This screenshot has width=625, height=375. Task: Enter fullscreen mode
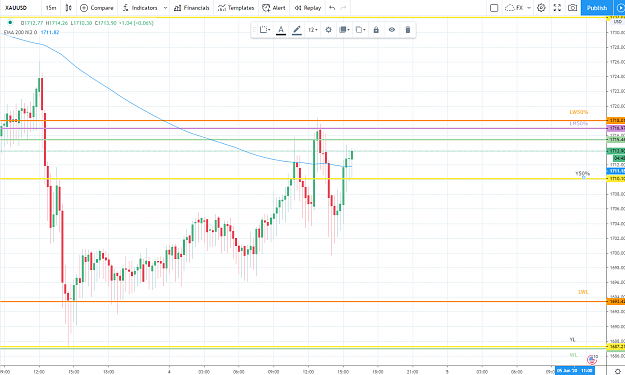click(557, 8)
